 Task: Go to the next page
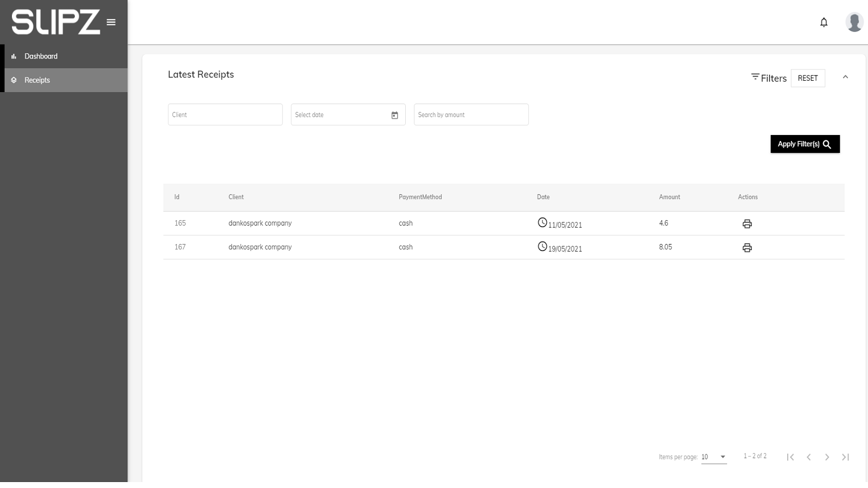tap(827, 457)
